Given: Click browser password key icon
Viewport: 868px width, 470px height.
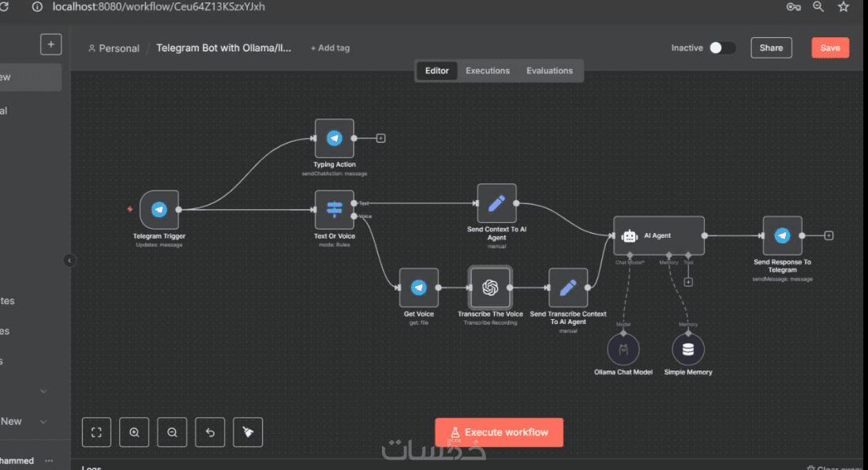Looking at the screenshot, I should pos(793,7).
